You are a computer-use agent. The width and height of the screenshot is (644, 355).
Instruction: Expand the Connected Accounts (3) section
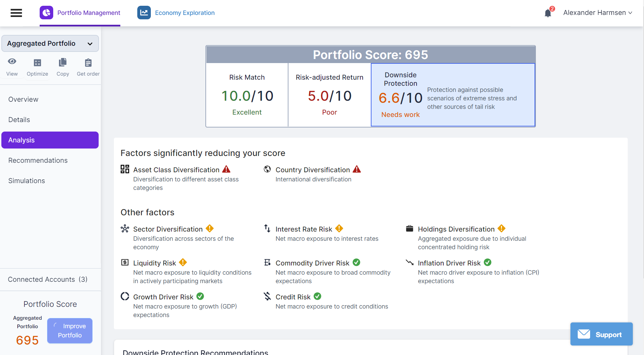pyautogui.click(x=48, y=279)
